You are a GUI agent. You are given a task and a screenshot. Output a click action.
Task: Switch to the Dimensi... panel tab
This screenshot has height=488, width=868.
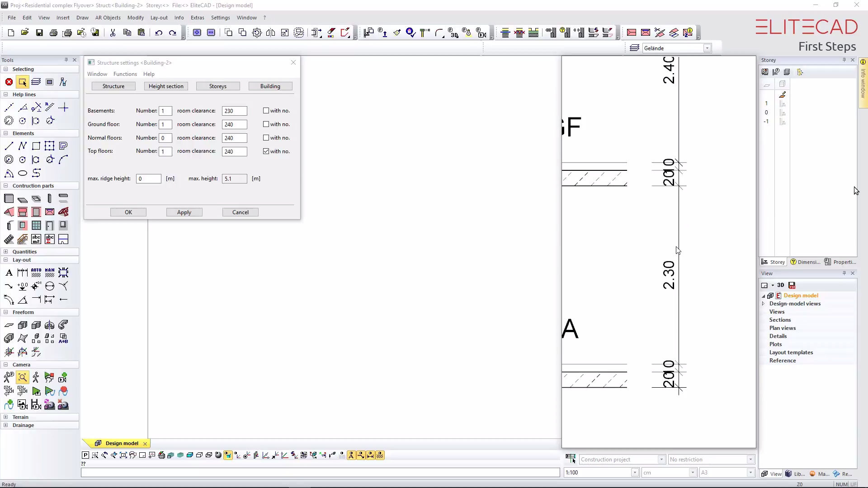[x=805, y=262]
